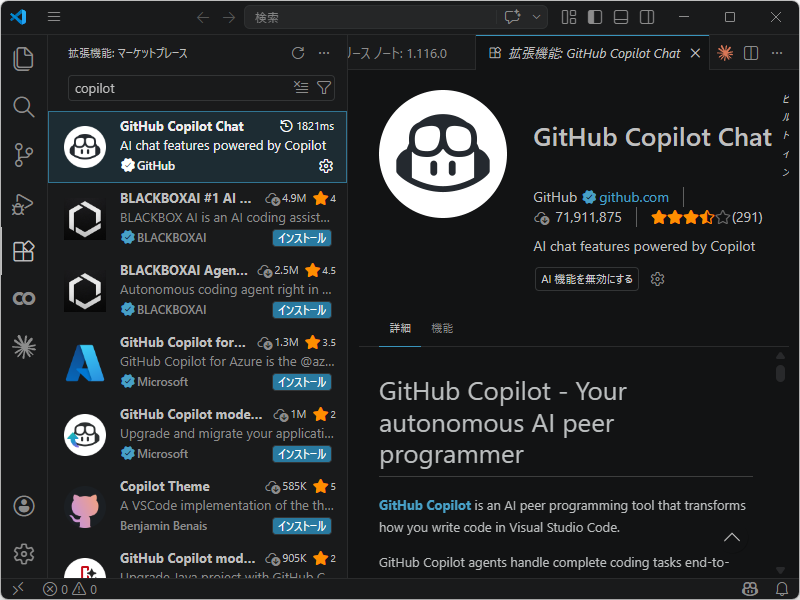
Task: Collapse the description with the chevron arrow
Action: pyautogui.click(x=731, y=537)
